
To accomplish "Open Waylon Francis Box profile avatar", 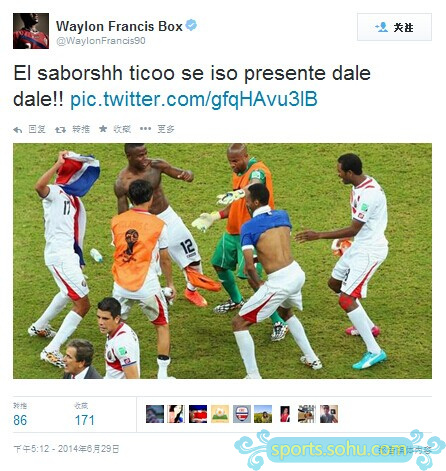I will [31, 31].
